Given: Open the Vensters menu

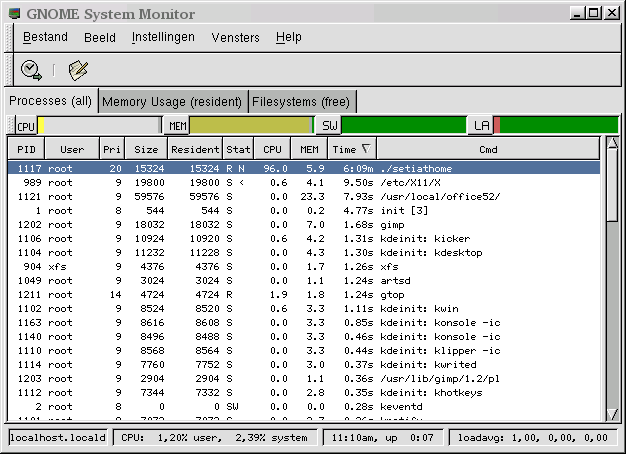Looking at the screenshot, I should pos(236,38).
